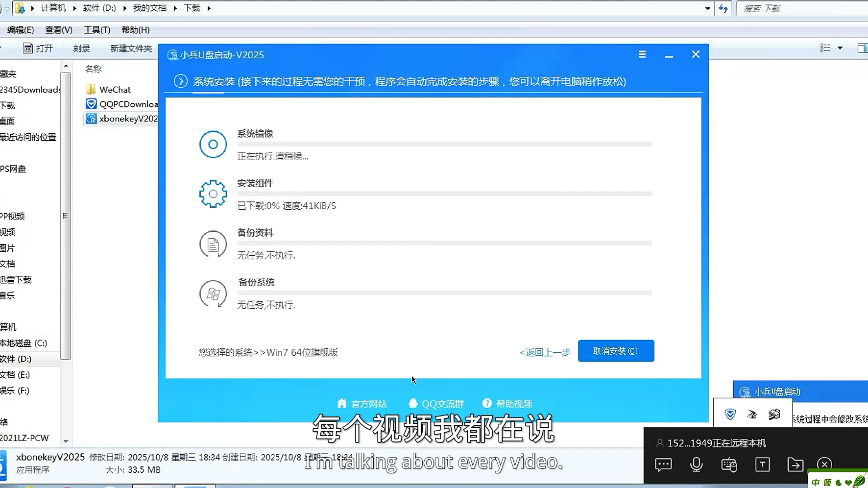Select the virtual gamepad icon in remote bar
The width and height of the screenshot is (868, 488).
pos(729,464)
